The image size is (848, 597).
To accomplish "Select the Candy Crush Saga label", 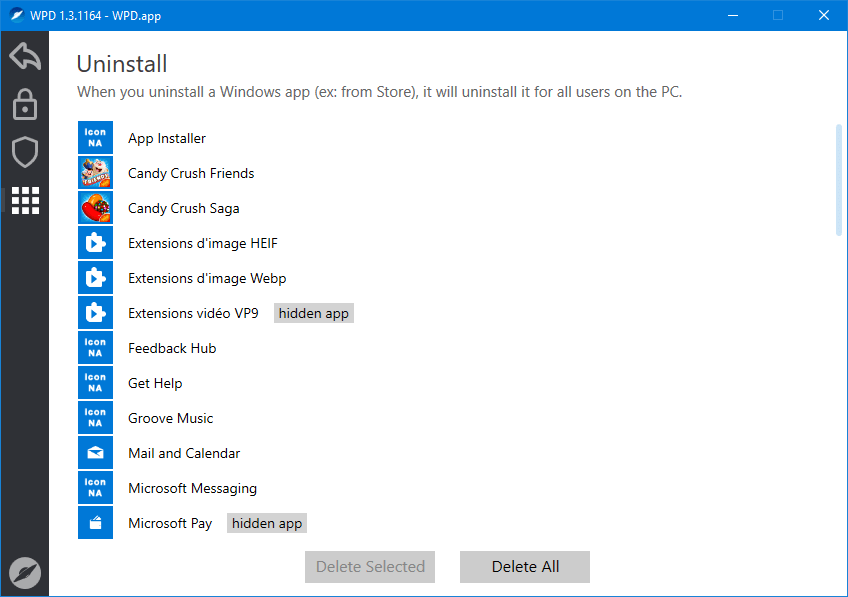I will (x=184, y=209).
